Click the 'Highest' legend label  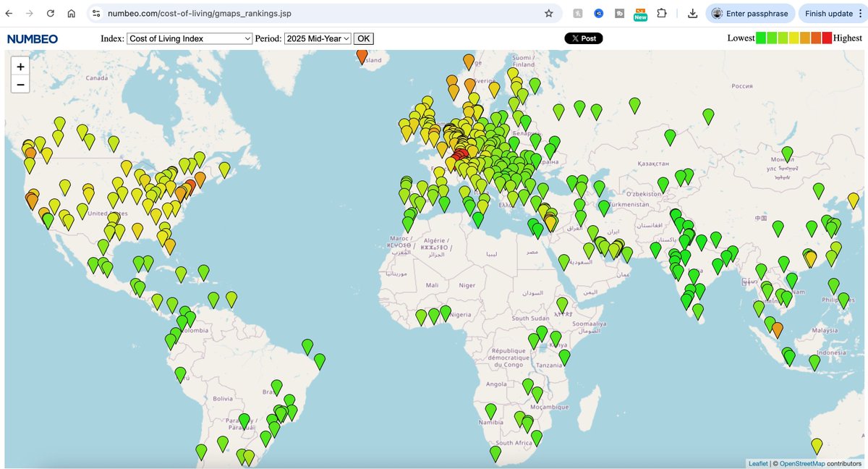[847, 38]
